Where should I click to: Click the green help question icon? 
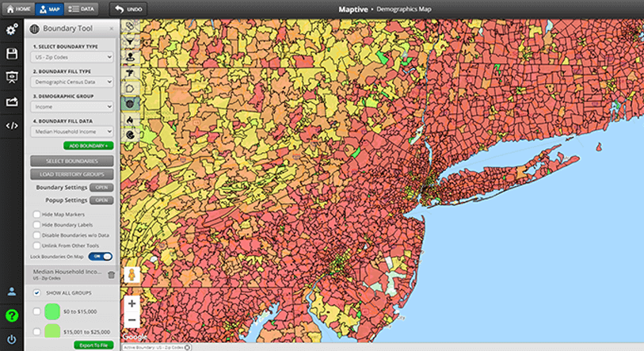coord(12,315)
